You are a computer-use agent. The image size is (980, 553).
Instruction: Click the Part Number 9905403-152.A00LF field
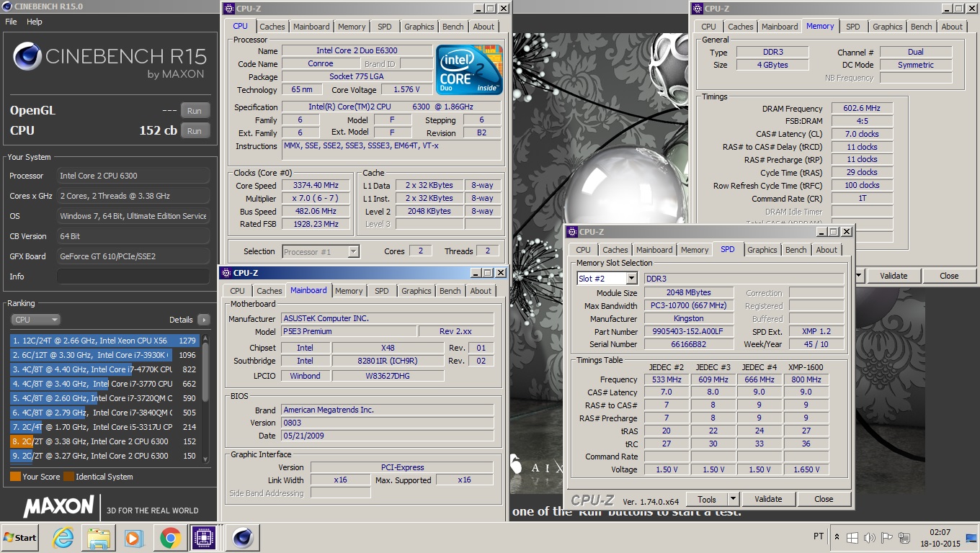688,332
